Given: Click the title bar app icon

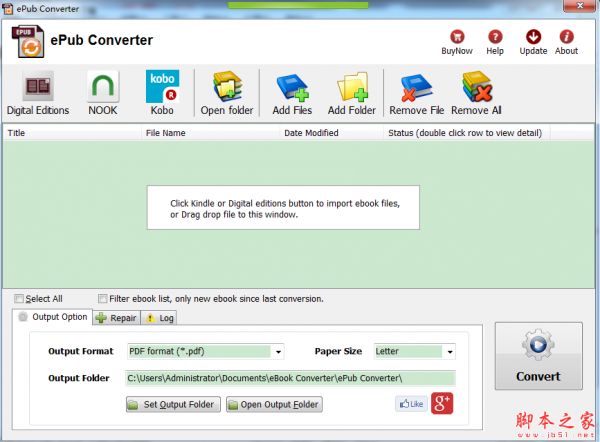Looking at the screenshot, I should pos(8,8).
